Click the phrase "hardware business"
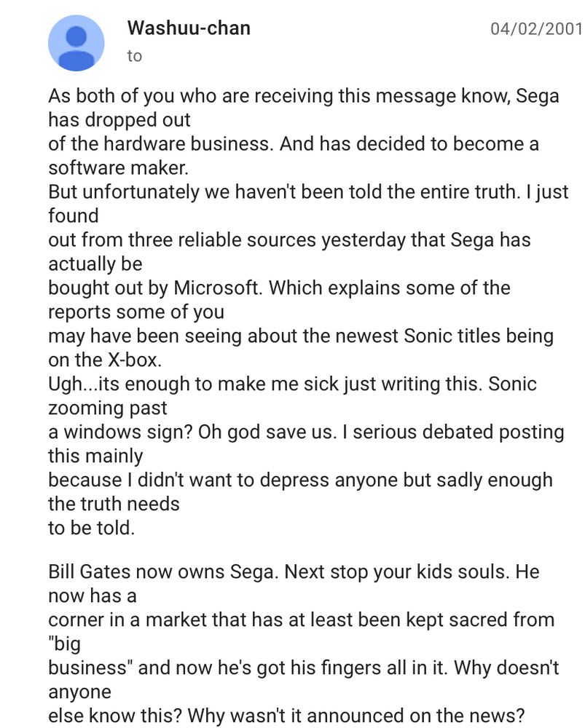Viewport: 585px width, 728px height. (188, 144)
